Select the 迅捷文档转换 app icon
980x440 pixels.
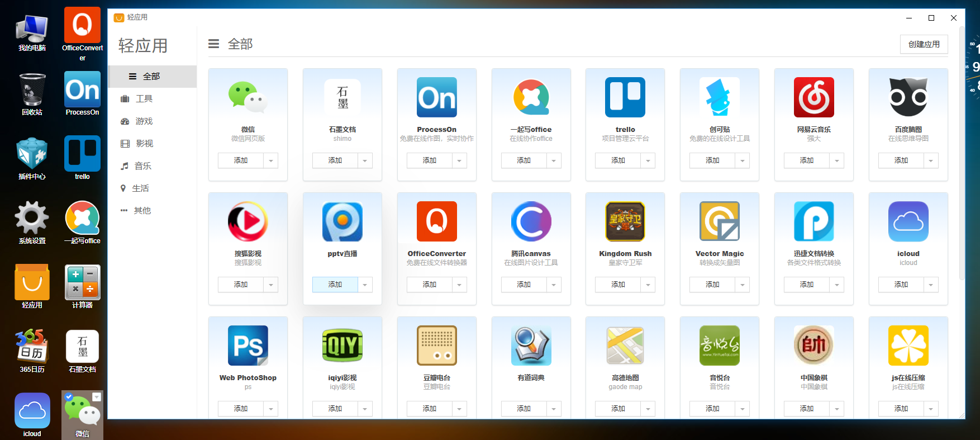click(x=814, y=221)
